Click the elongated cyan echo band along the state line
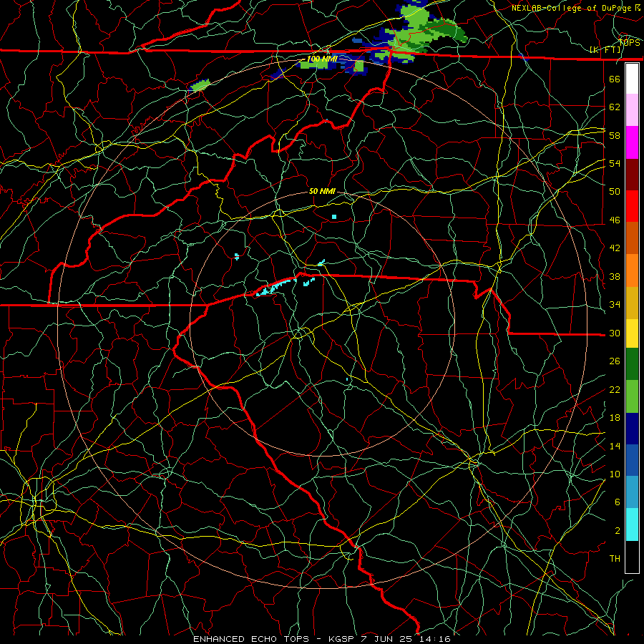644x644 pixels. [x=275, y=287]
